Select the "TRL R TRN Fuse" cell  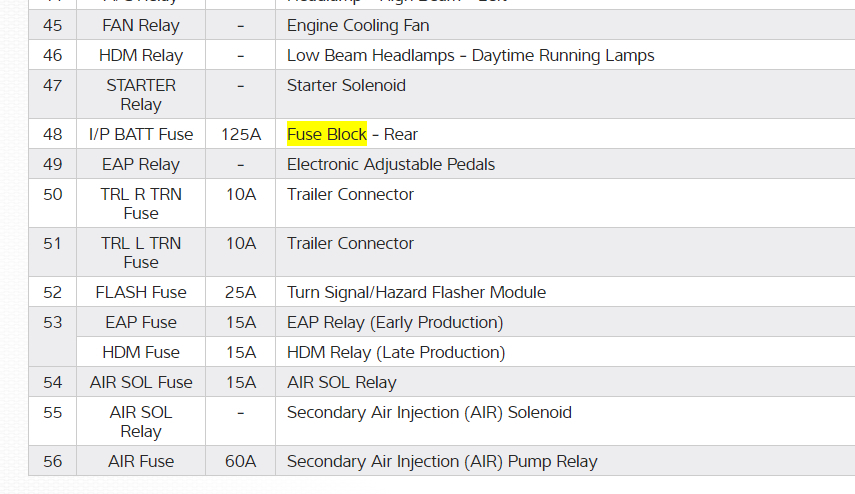coord(140,203)
